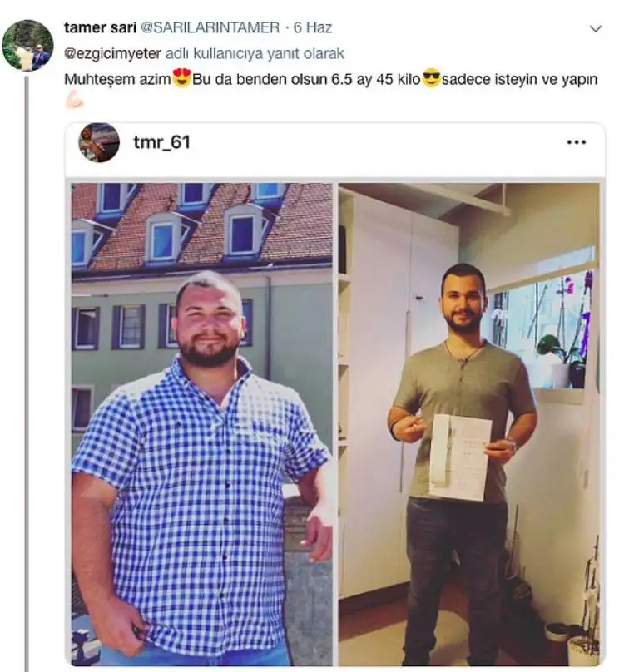Click the paper held in right photo

(460, 457)
